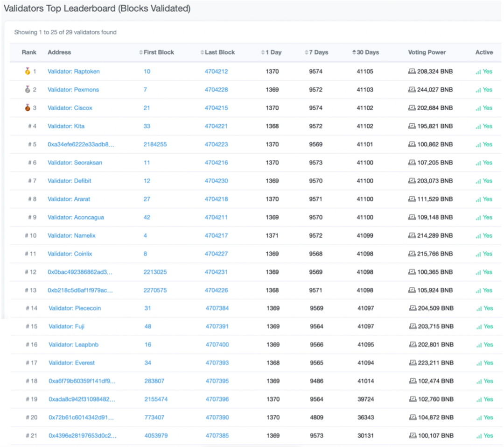This screenshot has height=447, width=504.
Task: Open Validator: Fuji last block 4707391
Action: 217,326
